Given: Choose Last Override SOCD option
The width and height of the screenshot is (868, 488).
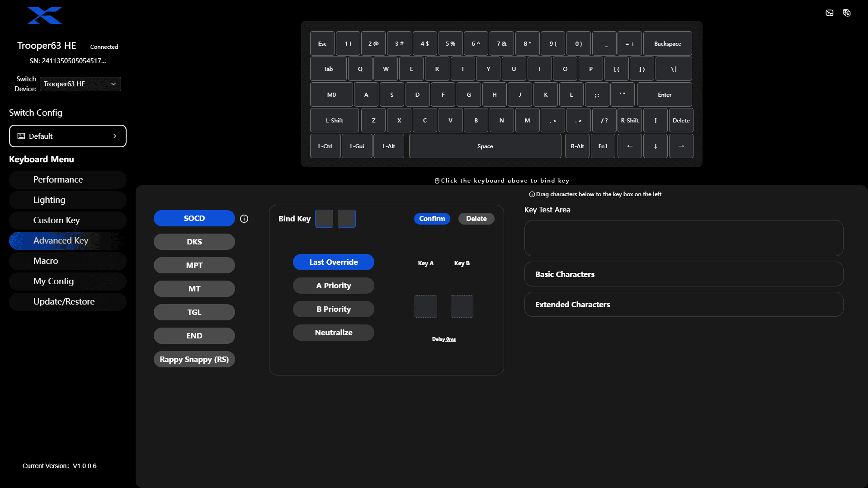Looking at the screenshot, I should click(334, 262).
